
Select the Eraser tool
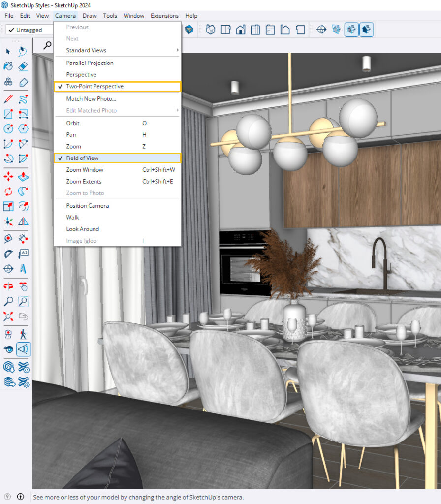[23, 66]
